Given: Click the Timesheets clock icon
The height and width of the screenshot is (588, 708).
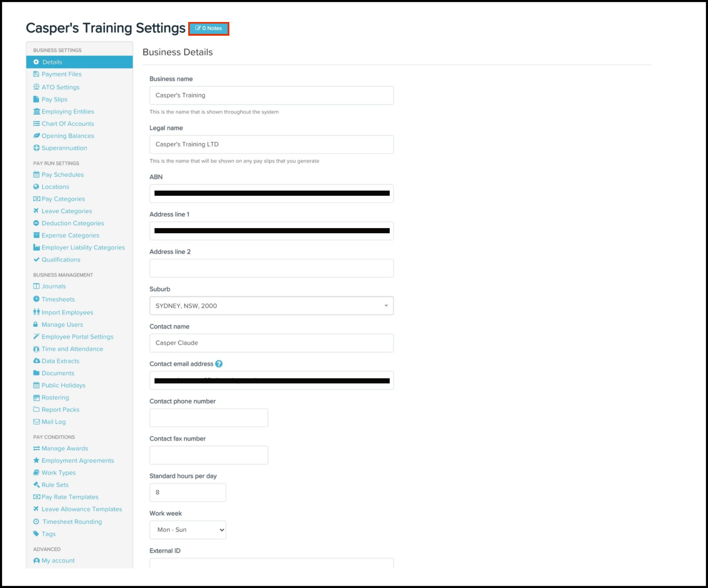Looking at the screenshot, I should (x=36, y=299).
